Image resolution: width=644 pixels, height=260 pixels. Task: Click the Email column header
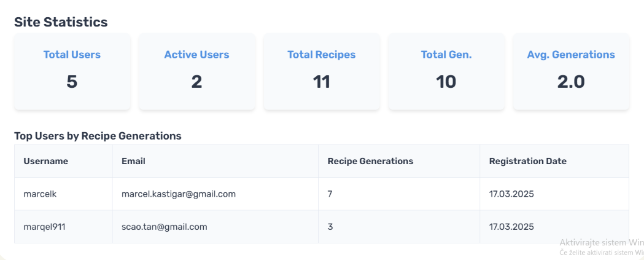pyautogui.click(x=133, y=161)
